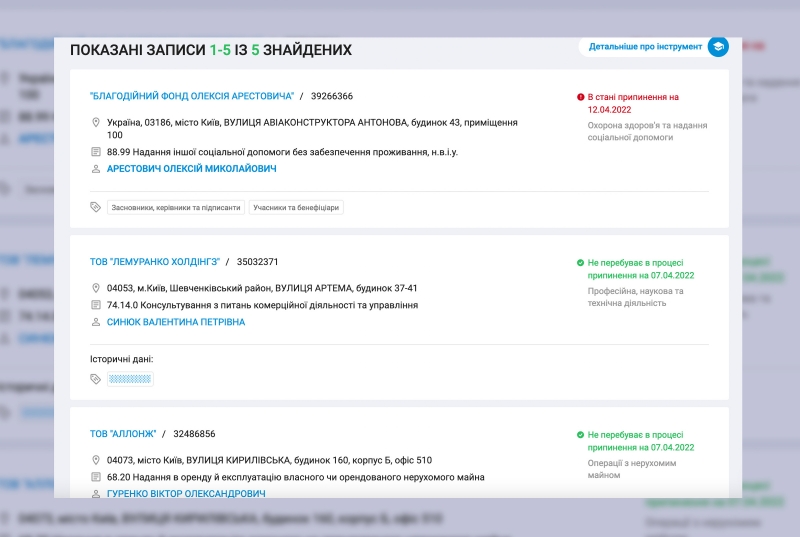The height and width of the screenshot is (537, 800).
Task: Select the obscured historical data tag
Action: tap(130, 379)
